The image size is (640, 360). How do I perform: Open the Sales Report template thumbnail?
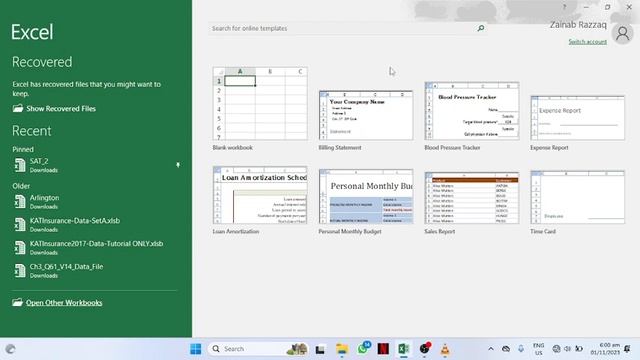click(472, 198)
